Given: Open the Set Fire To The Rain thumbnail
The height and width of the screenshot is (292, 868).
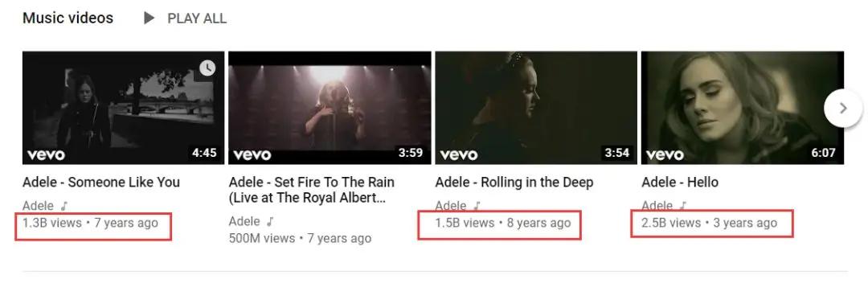Looking at the screenshot, I should tap(330, 108).
